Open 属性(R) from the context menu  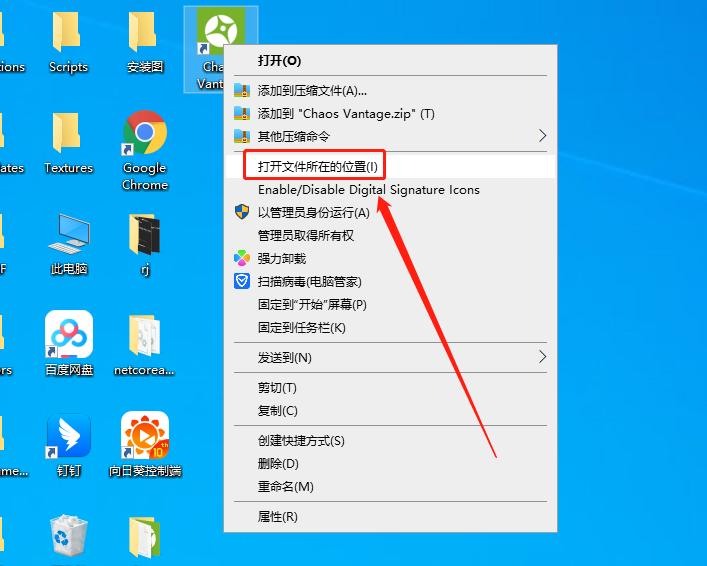tap(277, 517)
